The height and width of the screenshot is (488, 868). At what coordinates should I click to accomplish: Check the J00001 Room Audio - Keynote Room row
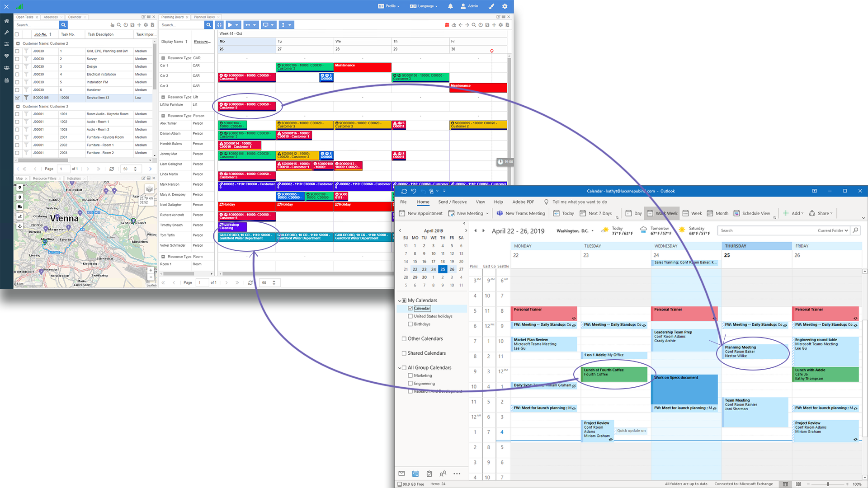coord(17,114)
